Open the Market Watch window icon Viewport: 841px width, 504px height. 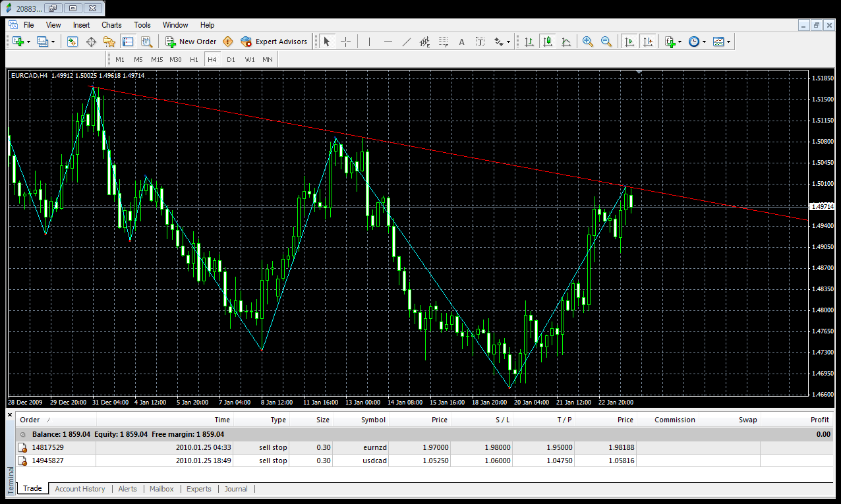point(72,42)
